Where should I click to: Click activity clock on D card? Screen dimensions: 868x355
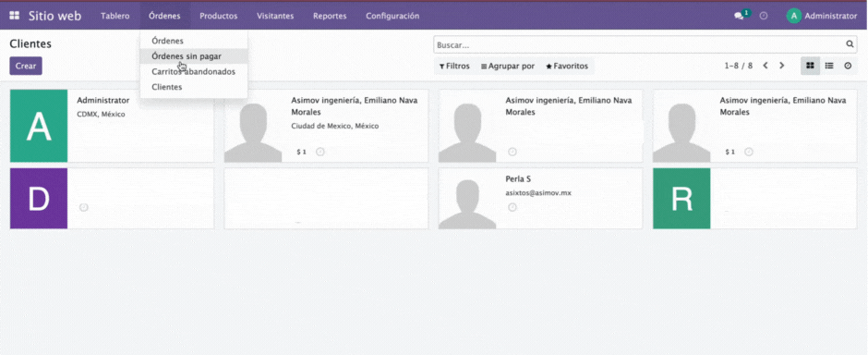[x=84, y=207]
